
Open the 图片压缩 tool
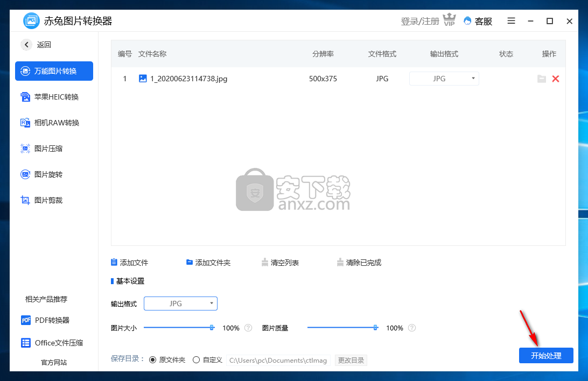coord(41,149)
